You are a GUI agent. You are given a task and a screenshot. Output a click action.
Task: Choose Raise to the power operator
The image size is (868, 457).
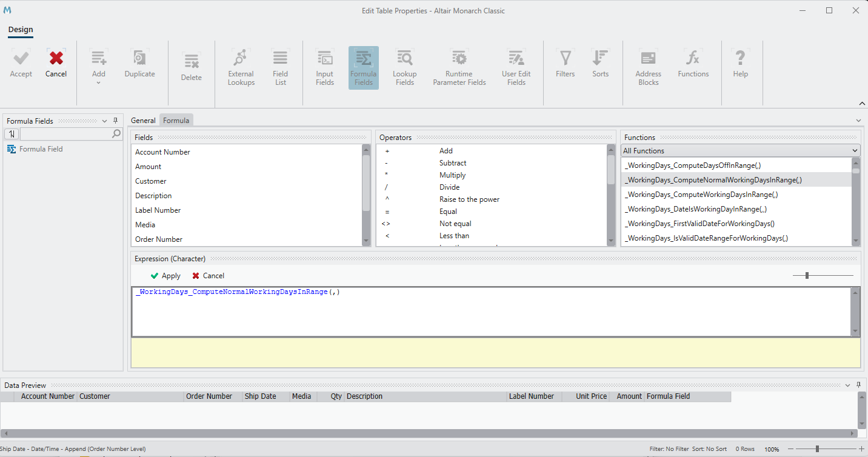469,199
